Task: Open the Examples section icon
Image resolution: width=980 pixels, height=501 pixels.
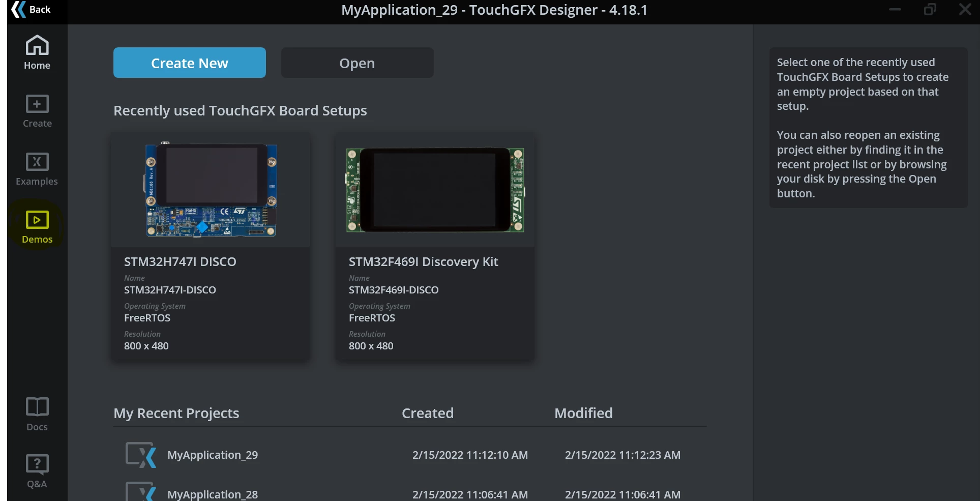Action: (x=37, y=162)
